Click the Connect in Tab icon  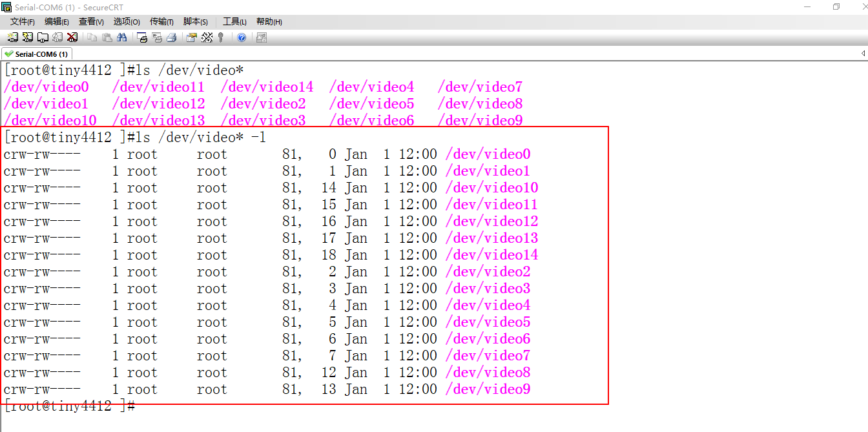tap(43, 37)
